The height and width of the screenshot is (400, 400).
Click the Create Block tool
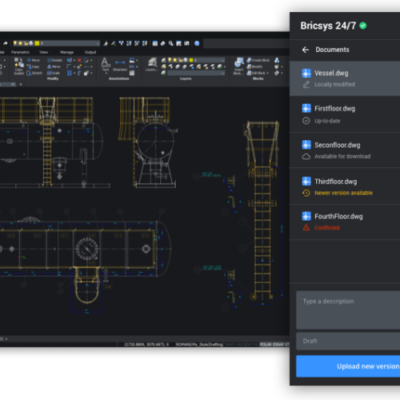point(258,60)
